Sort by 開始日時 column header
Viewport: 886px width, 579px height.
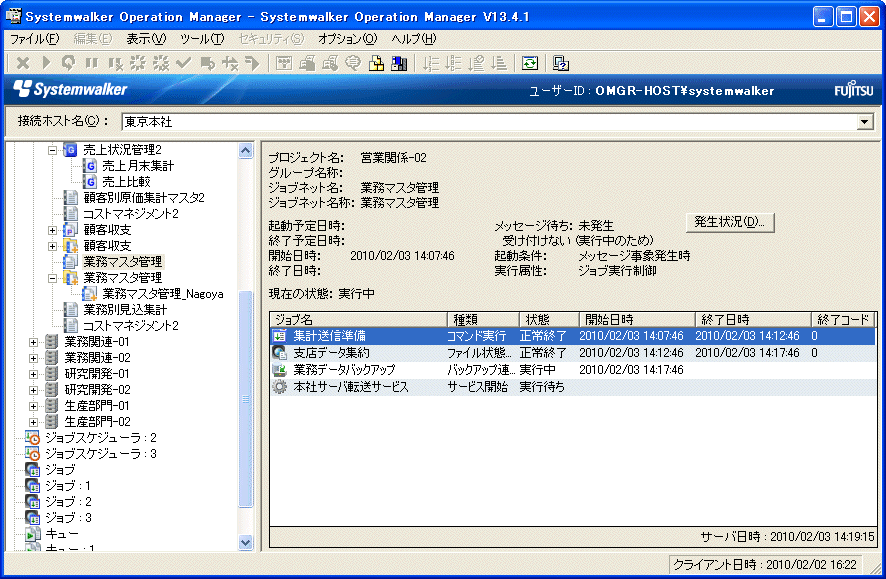click(x=637, y=319)
